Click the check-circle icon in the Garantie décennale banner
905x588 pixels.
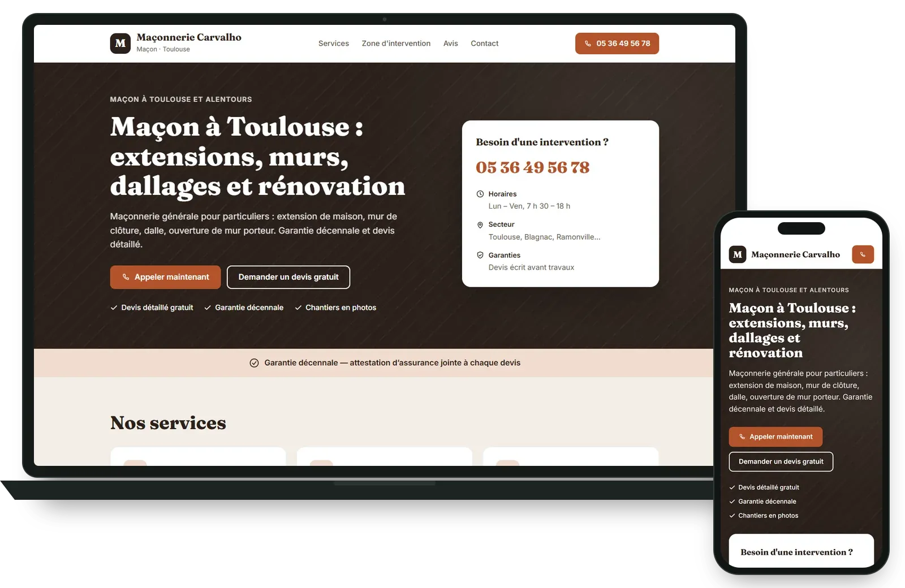tap(255, 363)
